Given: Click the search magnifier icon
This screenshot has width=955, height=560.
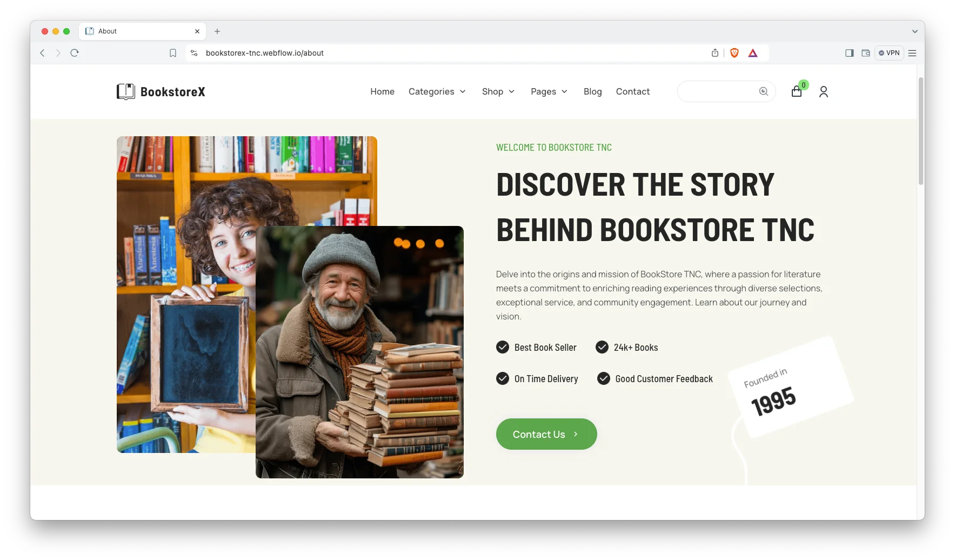Looking at the screenshot, I should tap(763, 91).
